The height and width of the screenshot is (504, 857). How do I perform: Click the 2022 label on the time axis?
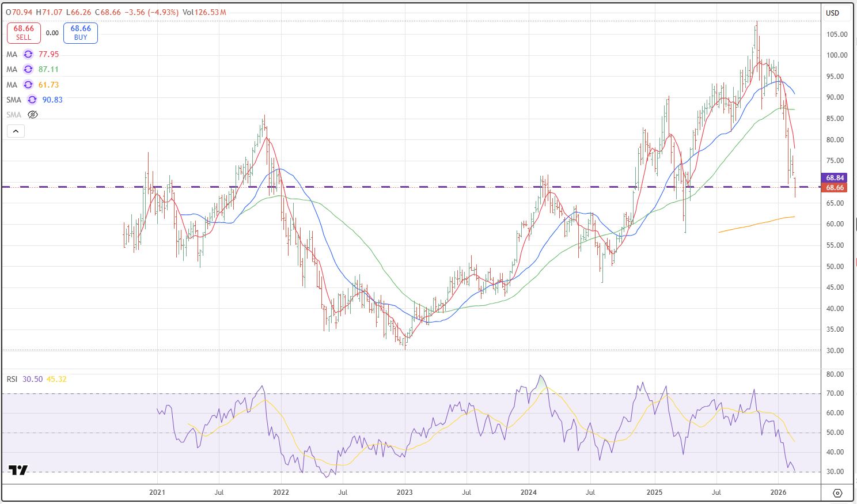(x=280, y=492)
